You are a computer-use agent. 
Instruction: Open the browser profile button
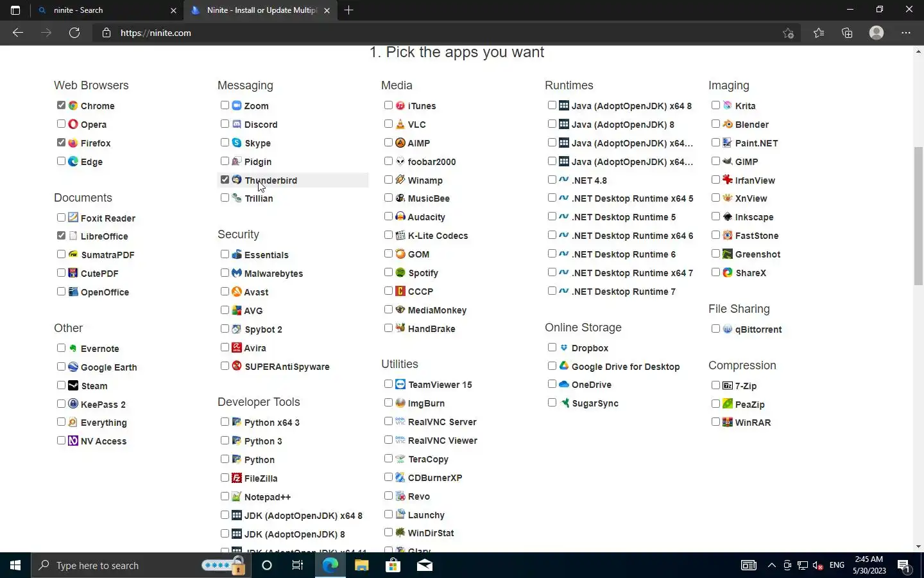click(877, 33)
